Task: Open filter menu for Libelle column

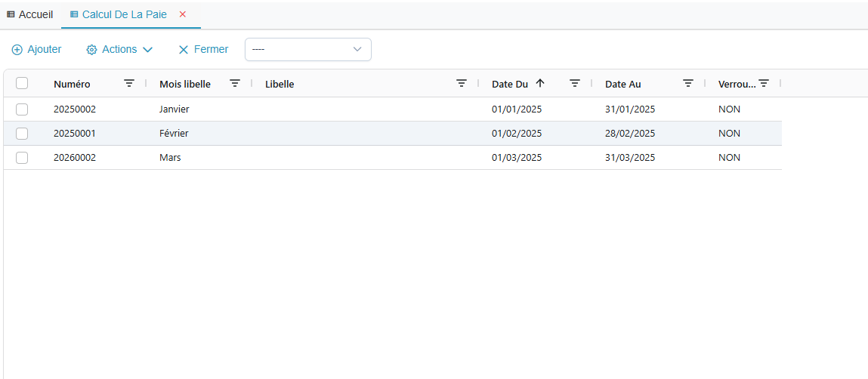Action: click(x=462, y=84)
